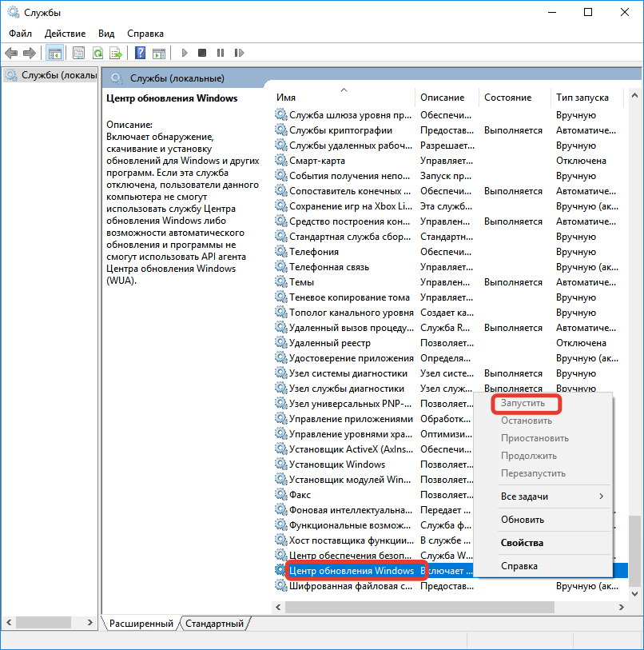This screenshot has width=644, height=650.
Task: Click the vertical scrollbar down arrow
Action: tap(635, 592)
